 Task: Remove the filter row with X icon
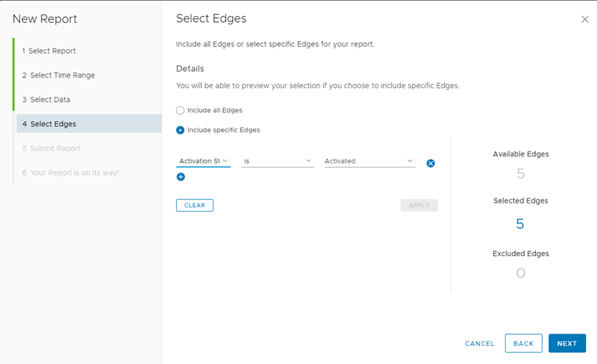pos(431,163)
